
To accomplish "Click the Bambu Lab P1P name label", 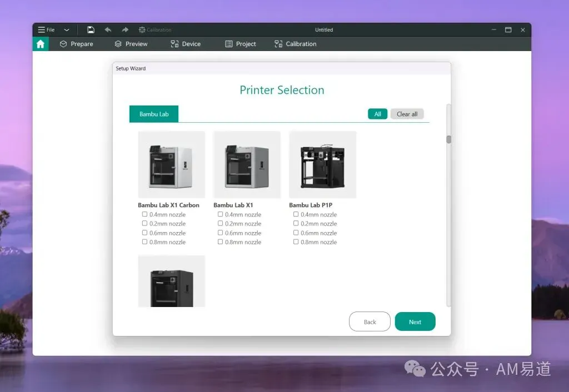I will [x=311, y=205].
